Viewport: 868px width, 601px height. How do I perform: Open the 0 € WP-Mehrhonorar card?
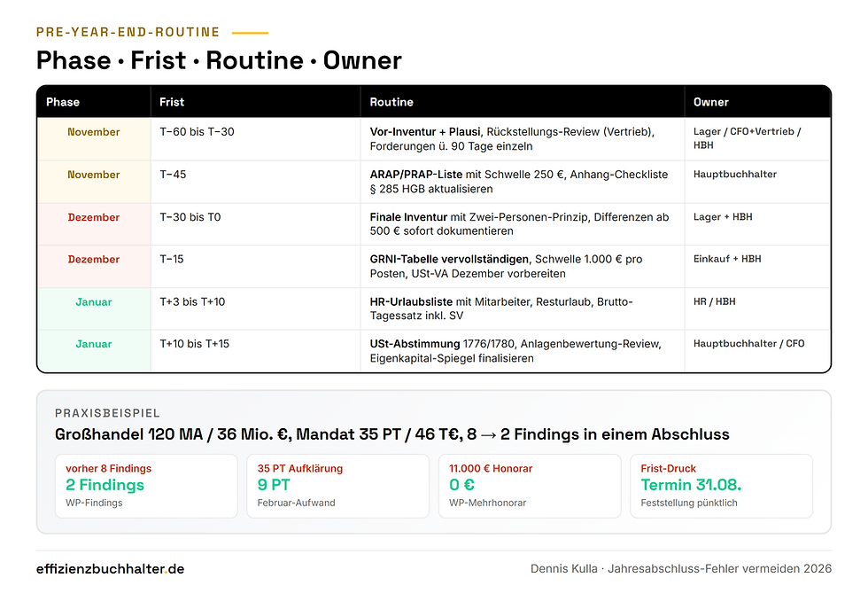(x=530, y=486)
